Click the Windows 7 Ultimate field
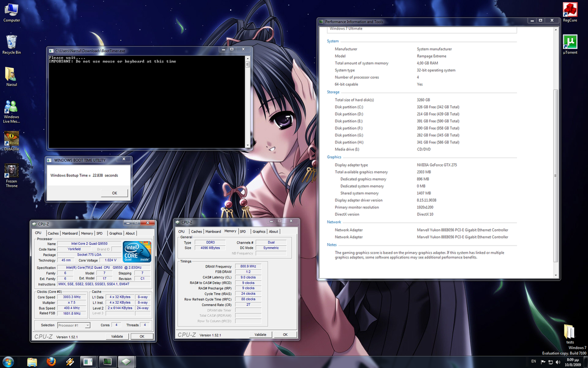This screenshot has width=588, height=368. point(422,29)
